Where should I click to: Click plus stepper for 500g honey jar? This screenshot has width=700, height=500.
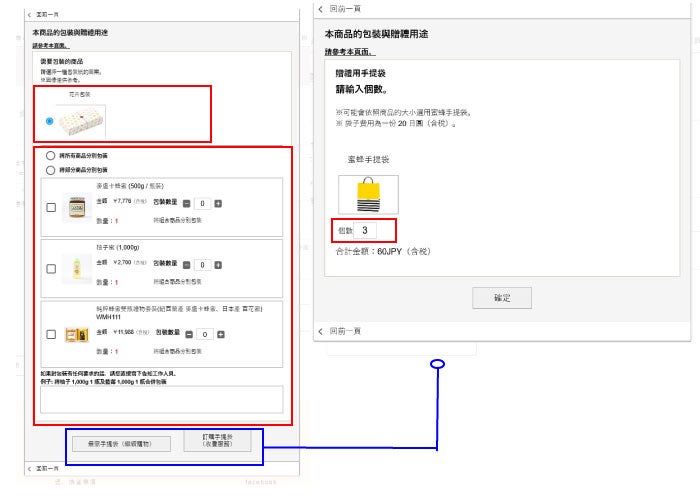pyautogui.click(x=218, y=204)
